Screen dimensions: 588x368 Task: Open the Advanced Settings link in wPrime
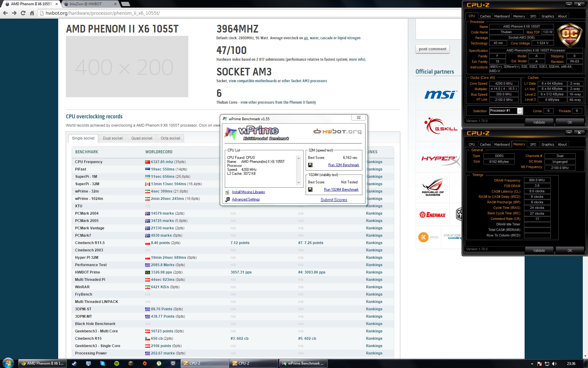246,199
